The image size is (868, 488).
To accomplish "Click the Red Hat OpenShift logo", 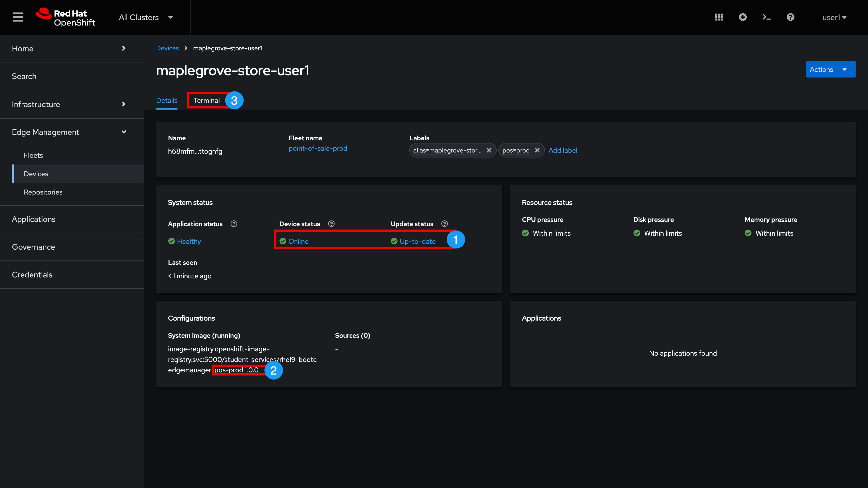I will click(x=66, y=17).
